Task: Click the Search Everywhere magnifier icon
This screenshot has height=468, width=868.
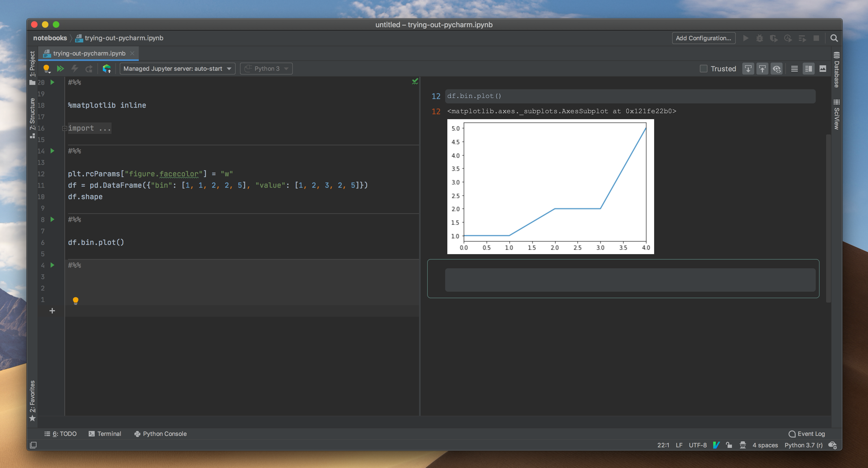Action: tap(834, 38)
